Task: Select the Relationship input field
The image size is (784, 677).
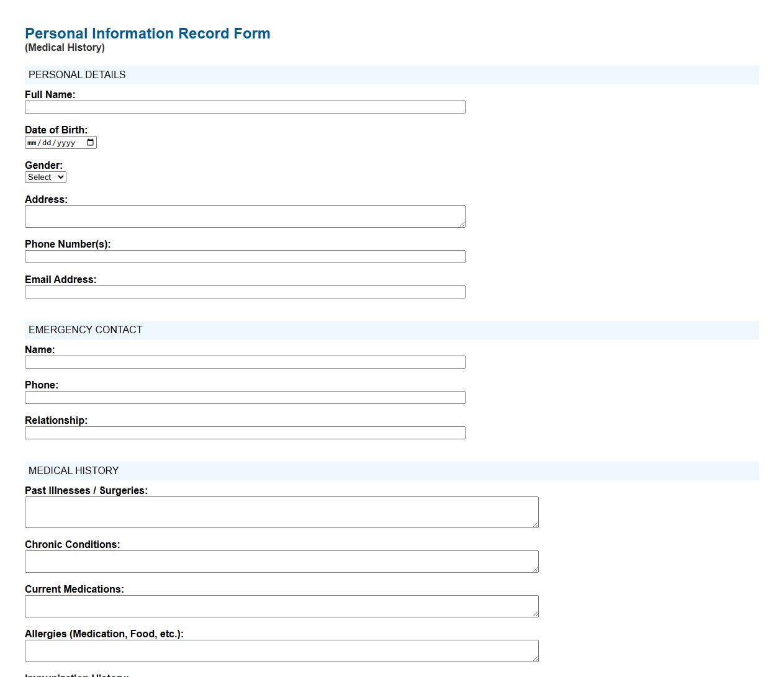Action: [x=245, y=433]
